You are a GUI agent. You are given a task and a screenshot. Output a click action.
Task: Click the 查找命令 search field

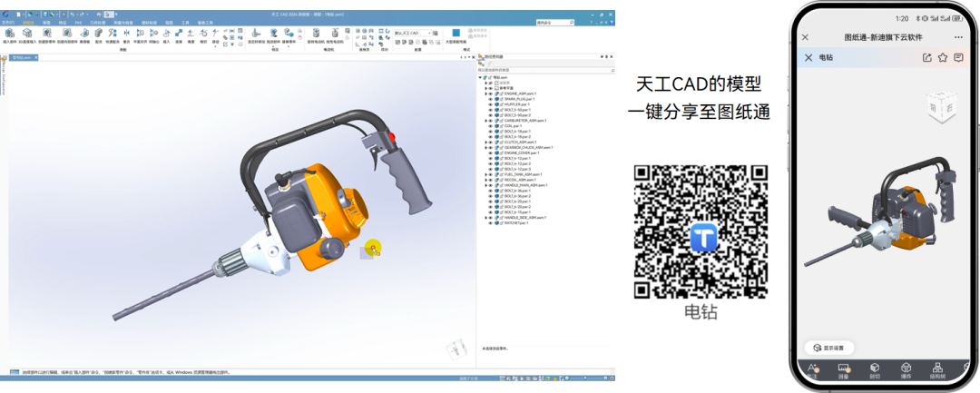555,23
